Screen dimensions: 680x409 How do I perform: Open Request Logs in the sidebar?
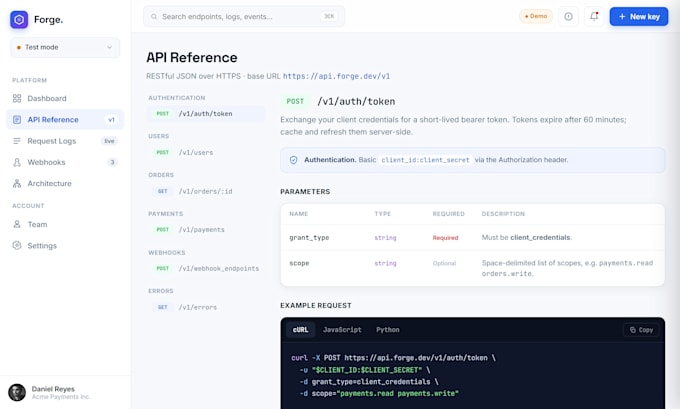click(65, 141)
